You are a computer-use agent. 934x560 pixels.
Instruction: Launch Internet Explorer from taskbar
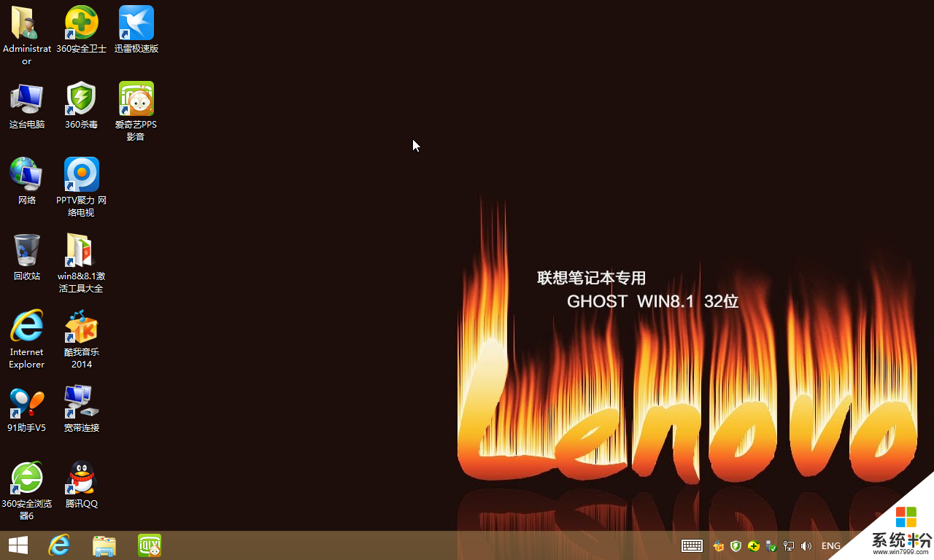pyautogui.click(x=59, y=545)
